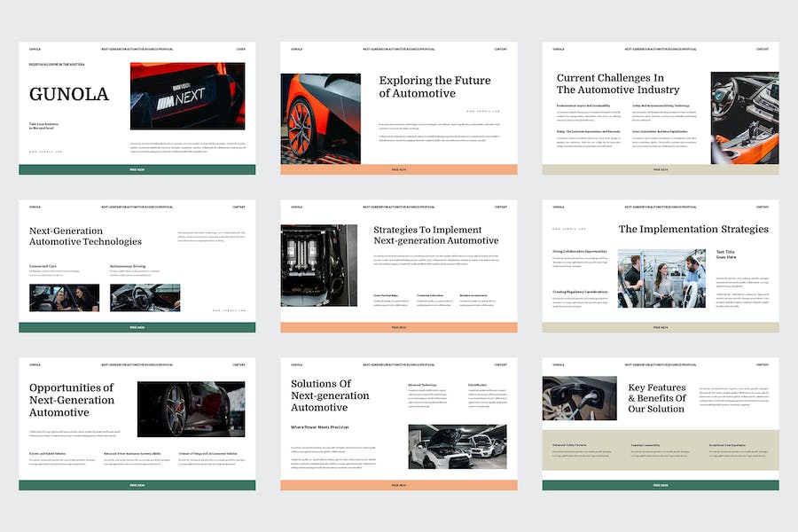Viewport: 798px width, 532px height.
Task: Select the factory team meeting photo
Action: [661, 278]
